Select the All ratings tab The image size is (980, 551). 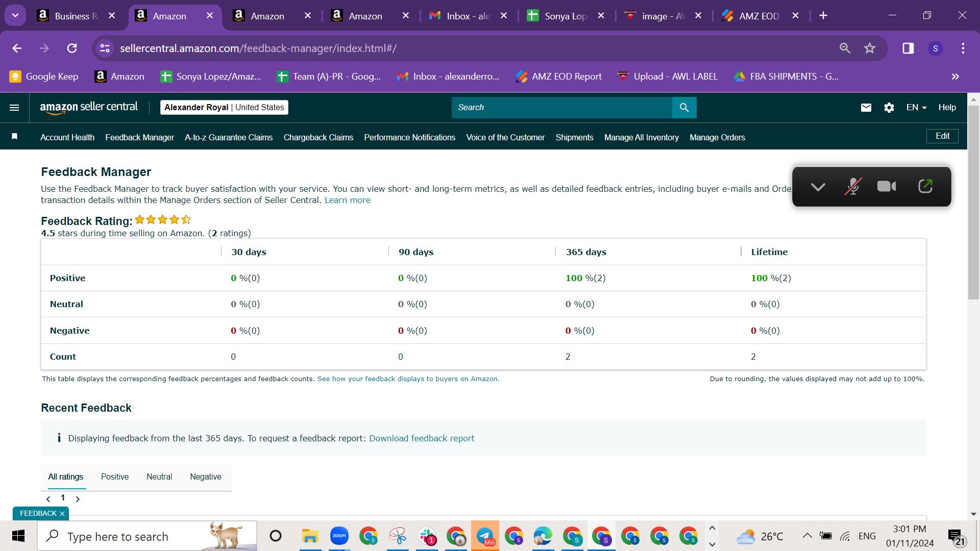click(65, 477)
